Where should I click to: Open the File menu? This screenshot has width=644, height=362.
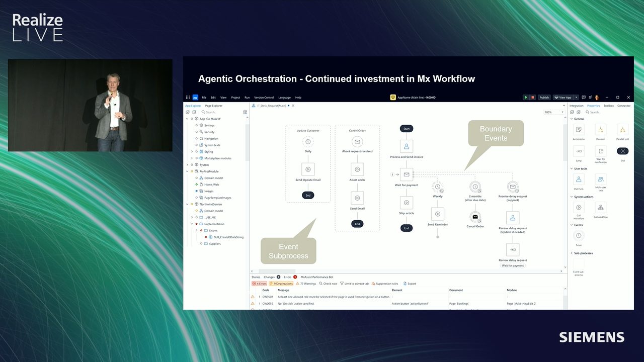point(204,98)
